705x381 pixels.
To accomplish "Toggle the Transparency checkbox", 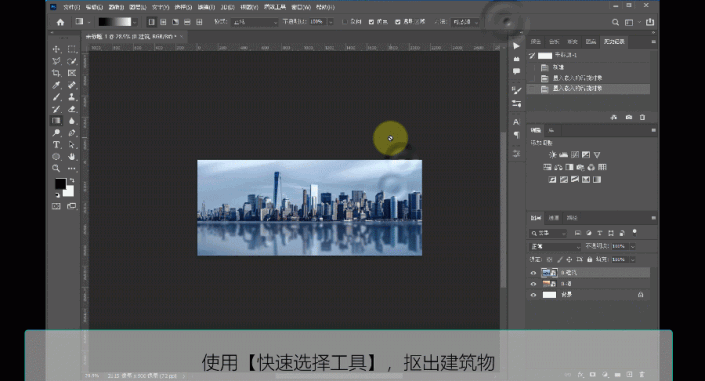I will (397, 22).
